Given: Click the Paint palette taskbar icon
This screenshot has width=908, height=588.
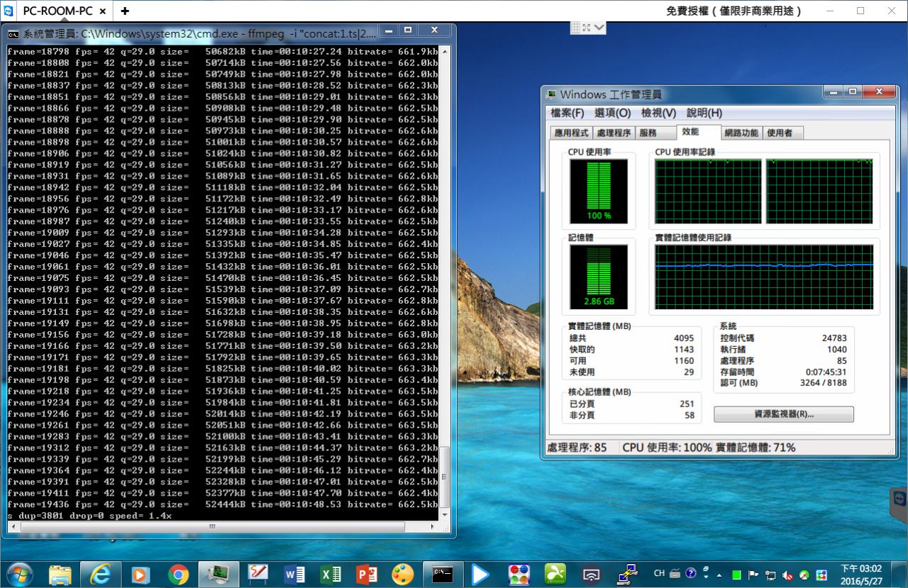Looking at the screenshot, I should 402,574.
